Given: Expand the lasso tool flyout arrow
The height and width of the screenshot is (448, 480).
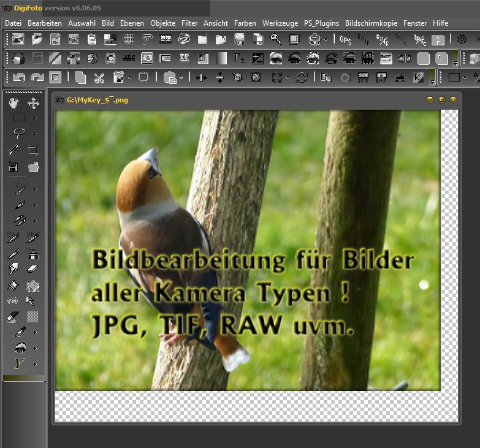Looking at the screenshot, I should tap(36, 134).
